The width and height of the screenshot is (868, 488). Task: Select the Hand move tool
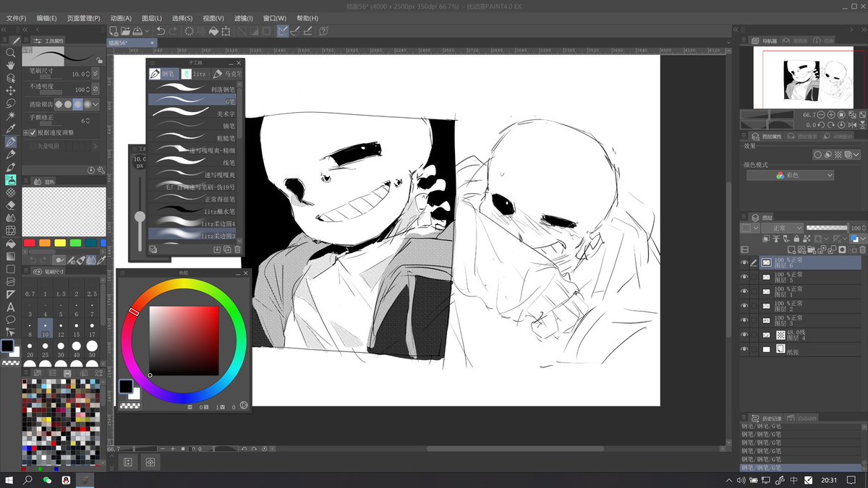(10, 65)
